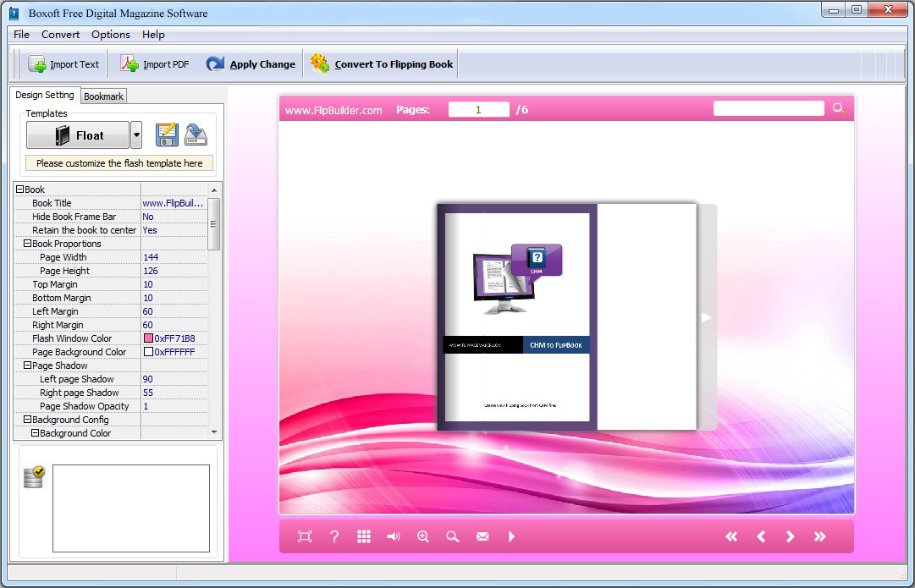Select the Hide Book Frame Bar value No

174,217
